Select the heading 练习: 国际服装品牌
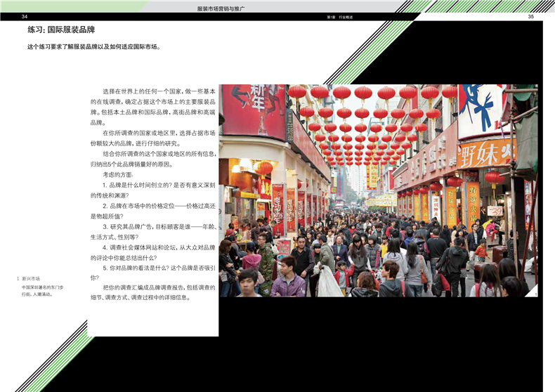 coord(61,30)
